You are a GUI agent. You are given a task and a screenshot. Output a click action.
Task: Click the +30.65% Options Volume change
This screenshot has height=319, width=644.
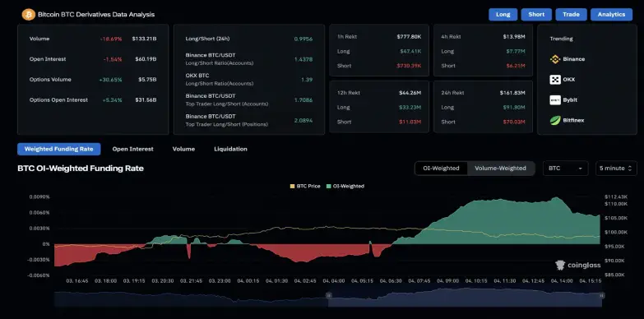point(110,80)
